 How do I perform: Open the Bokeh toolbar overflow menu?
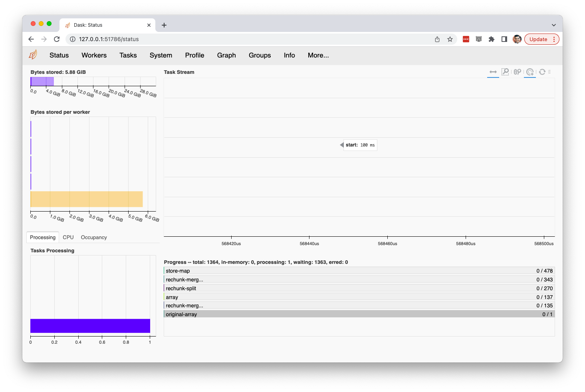(550, 72)
